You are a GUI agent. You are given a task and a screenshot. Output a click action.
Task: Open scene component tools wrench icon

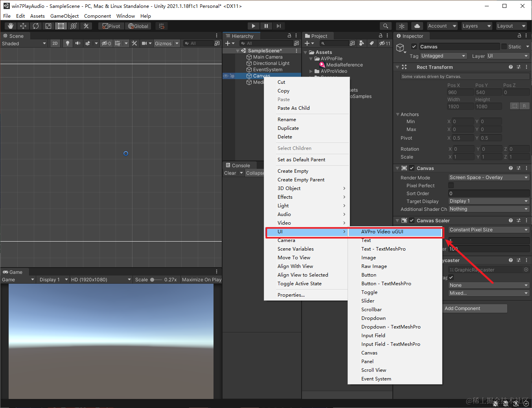tap(134, 43)
